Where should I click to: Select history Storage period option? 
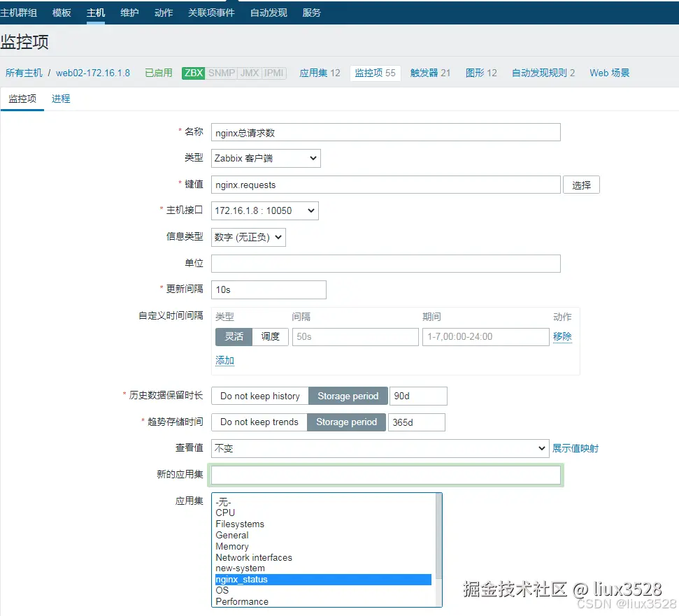coord(348,396)
